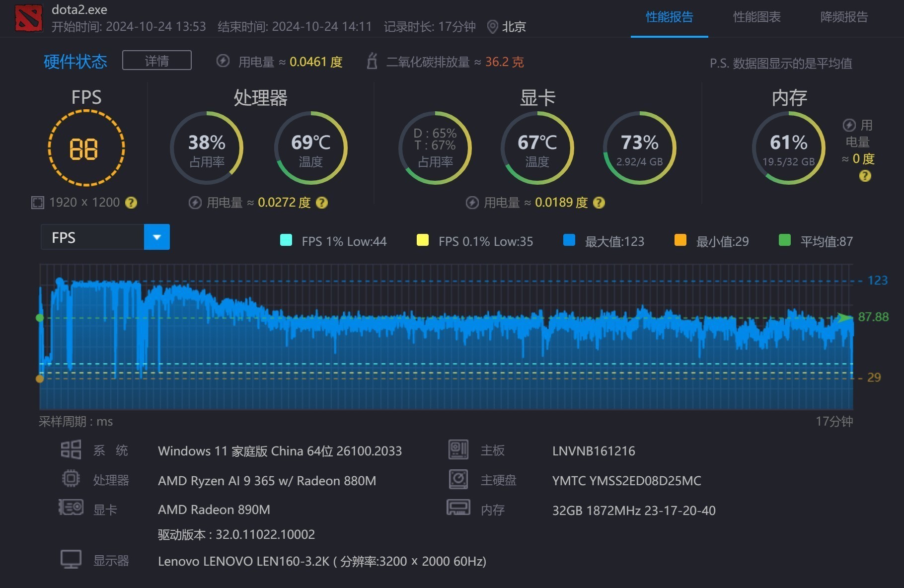Click the FPS 88 gauge
Screen dimensions: 904x588
(x=86, y=148)
